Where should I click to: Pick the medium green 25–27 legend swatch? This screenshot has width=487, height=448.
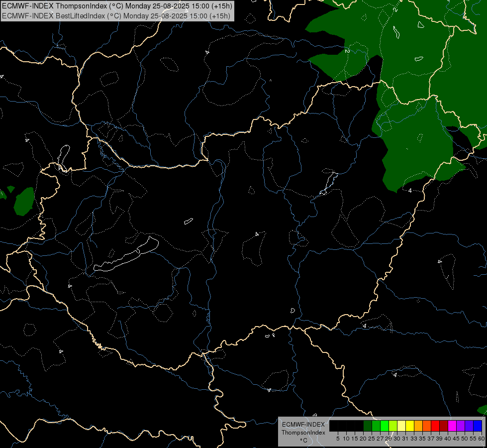[376, 426]
